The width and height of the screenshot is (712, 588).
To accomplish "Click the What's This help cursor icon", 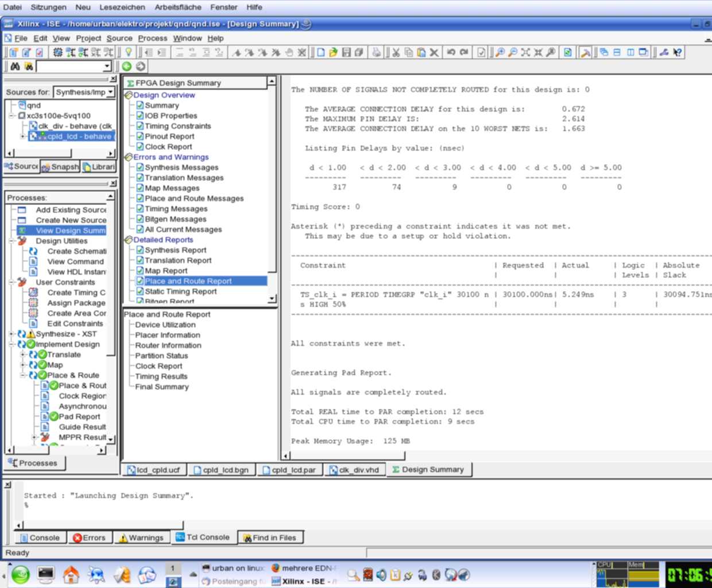I will tap(678, 52).
